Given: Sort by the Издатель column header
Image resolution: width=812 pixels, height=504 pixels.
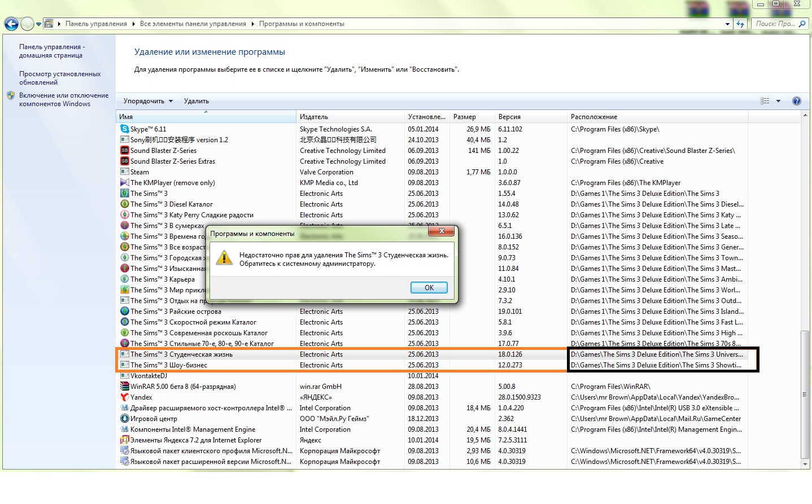Looking at the screenshot, I should [x=314, y=117].
